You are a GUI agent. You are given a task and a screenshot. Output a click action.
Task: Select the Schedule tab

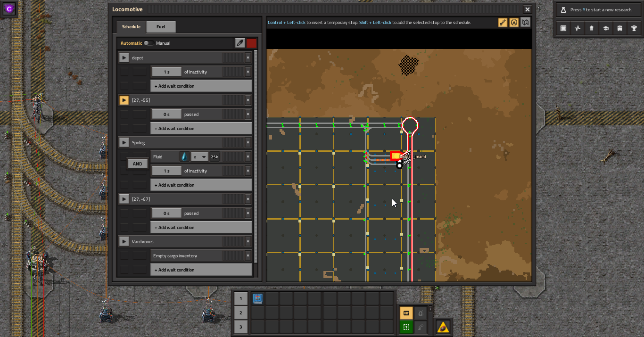tap(132, 27)
